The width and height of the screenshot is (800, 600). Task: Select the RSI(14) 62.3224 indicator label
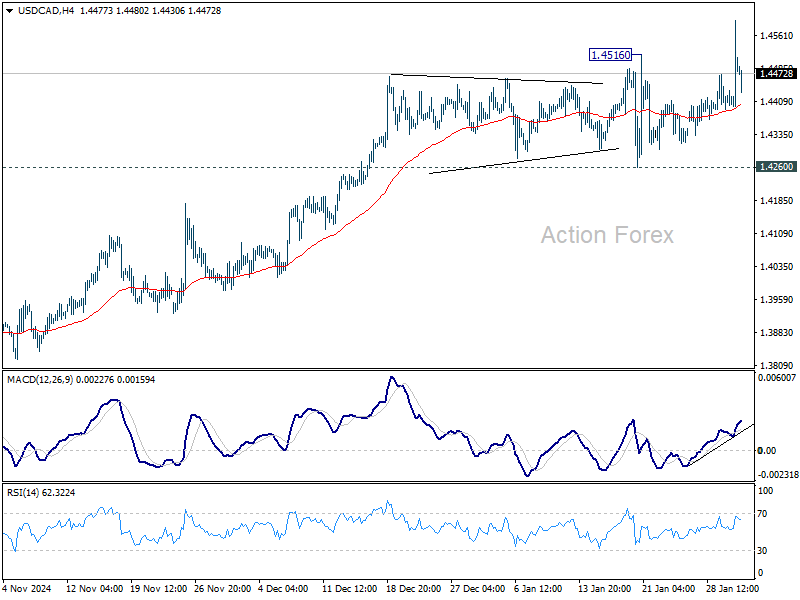tap(41, 492)
